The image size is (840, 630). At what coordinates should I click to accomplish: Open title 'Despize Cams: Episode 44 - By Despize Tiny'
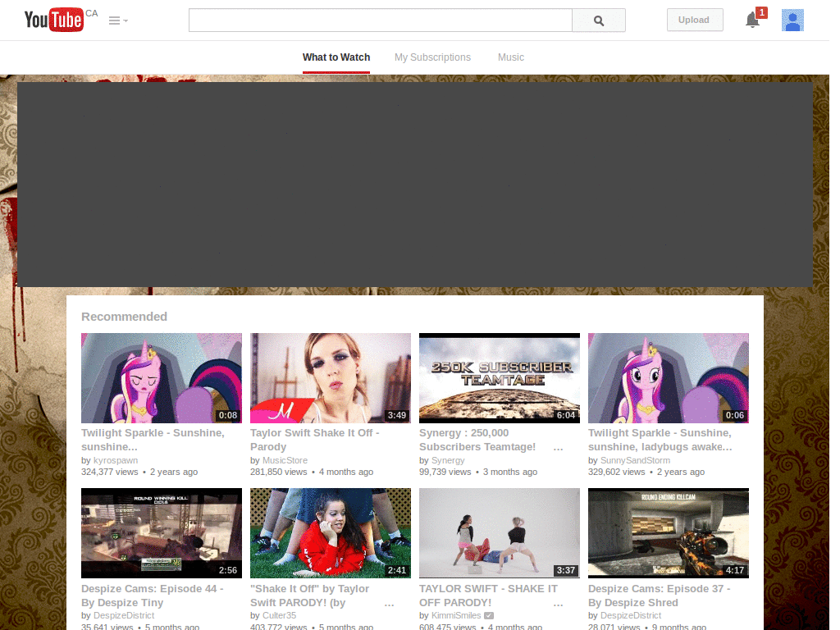(x=152, y=596)
